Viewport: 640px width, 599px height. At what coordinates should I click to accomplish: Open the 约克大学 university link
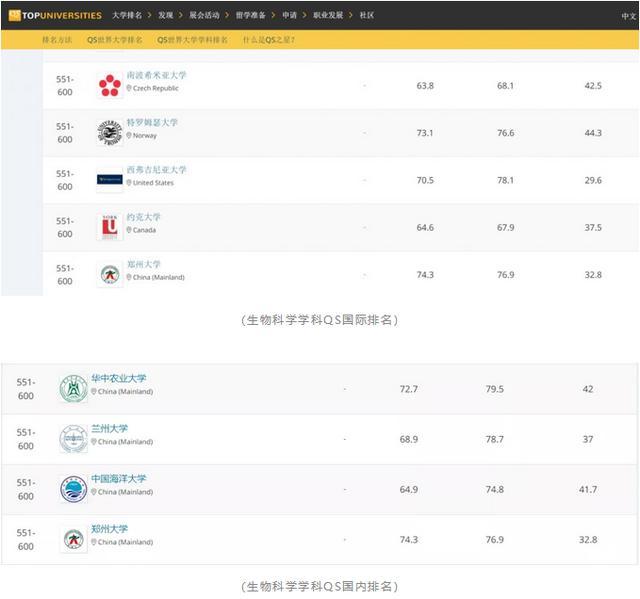[x=143, y=217]
